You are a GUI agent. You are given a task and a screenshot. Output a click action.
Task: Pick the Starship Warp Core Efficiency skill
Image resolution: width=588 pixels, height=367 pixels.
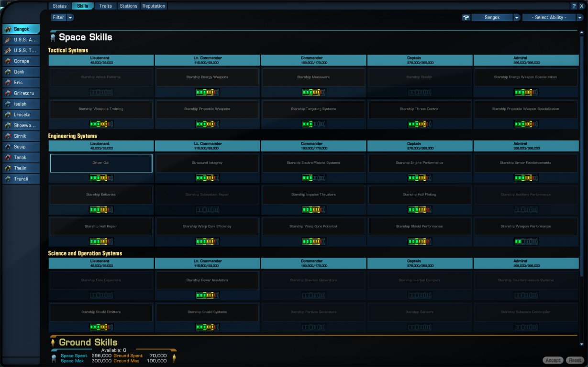[207, 227]
